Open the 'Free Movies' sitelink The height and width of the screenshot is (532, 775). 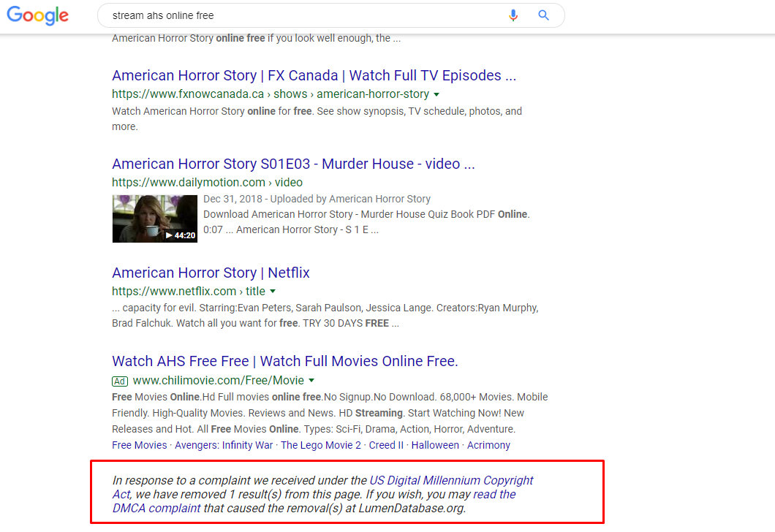click(140, 445)
